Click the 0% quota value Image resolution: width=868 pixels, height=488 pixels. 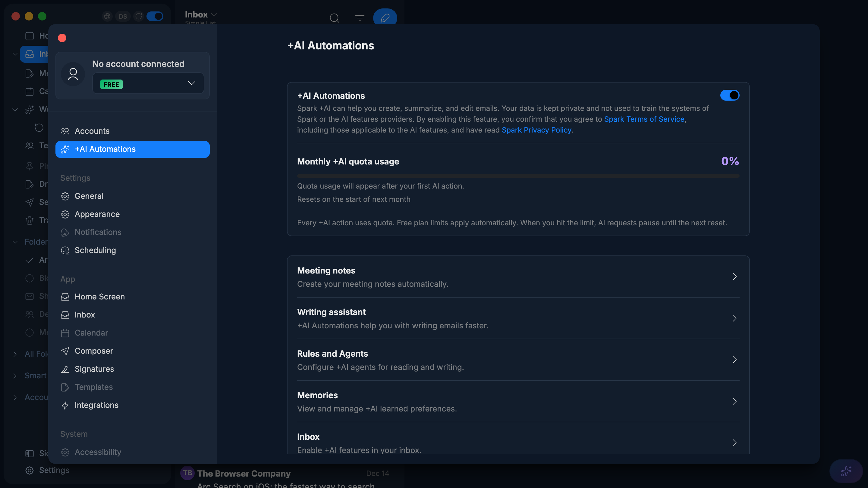pyautogui.click(x=730, y=161)
